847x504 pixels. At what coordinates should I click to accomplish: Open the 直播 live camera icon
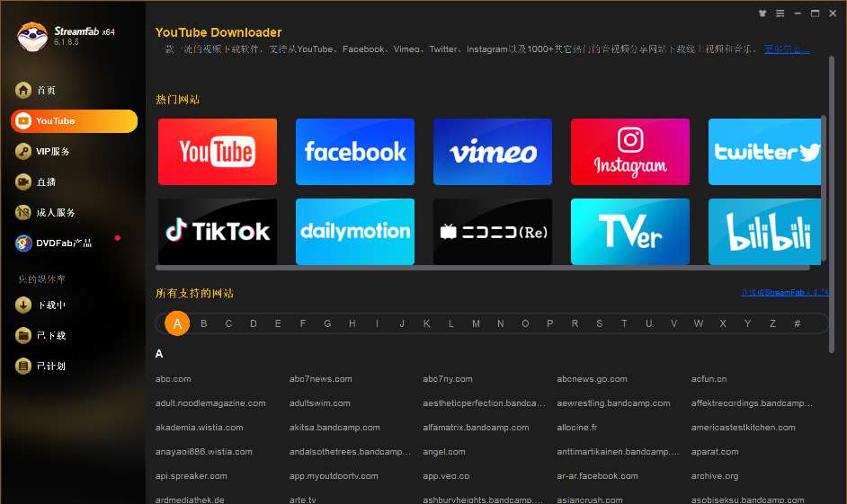coord(23,182)
